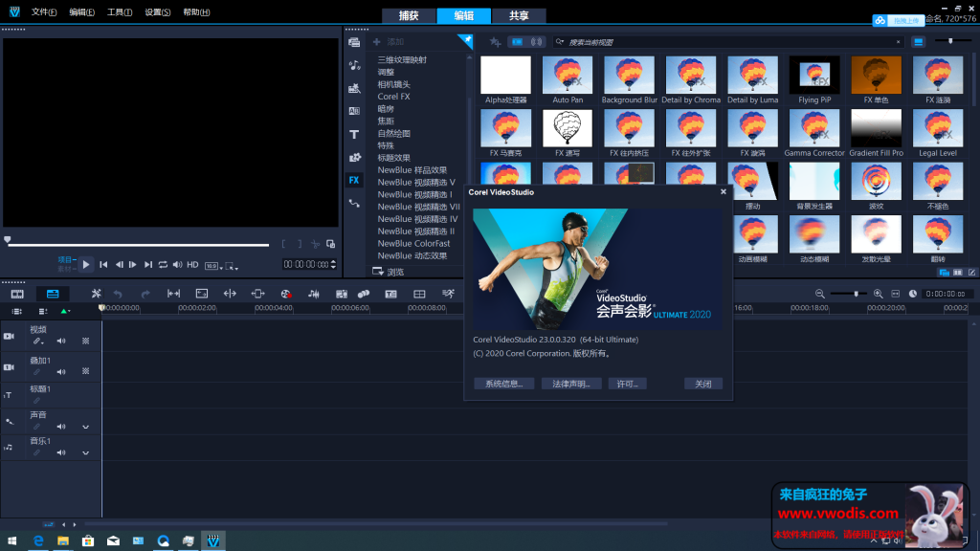Image resolution: width=980 pixels, height=551 pixels.
Task: Mute the 视频 track audio
Action: tap(61, 342)
